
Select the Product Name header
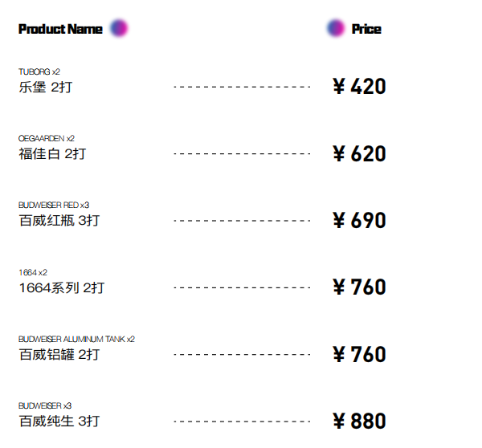pos(60,29)
